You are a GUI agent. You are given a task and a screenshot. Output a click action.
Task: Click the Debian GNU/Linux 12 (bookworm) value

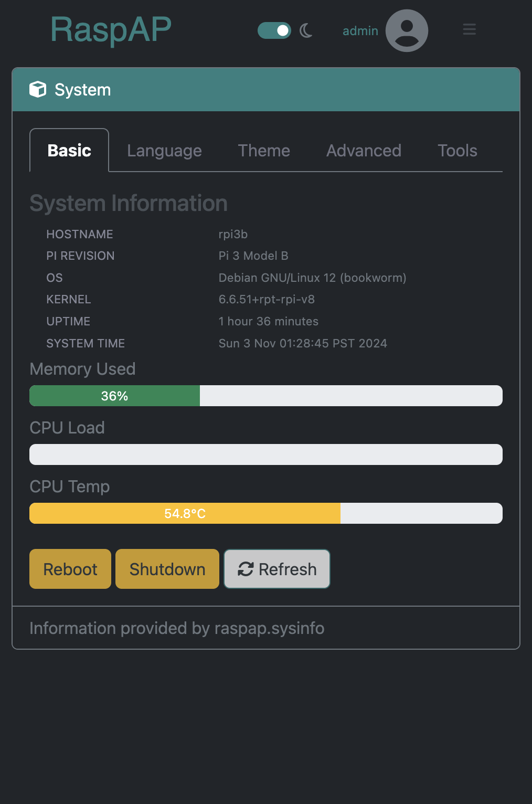point(313,278)
